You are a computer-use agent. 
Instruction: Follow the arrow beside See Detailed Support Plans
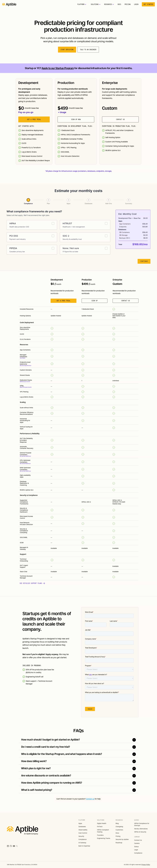coord(44,583)
